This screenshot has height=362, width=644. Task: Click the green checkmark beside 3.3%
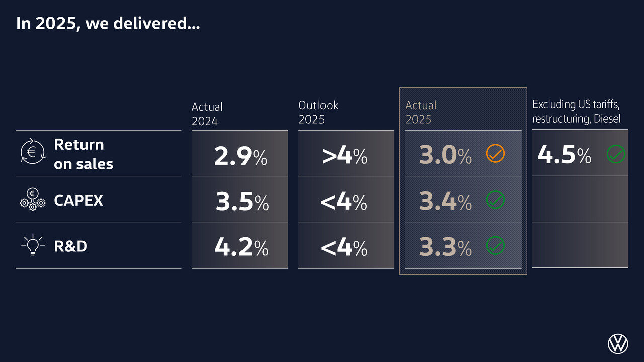[x=496, y=246]
